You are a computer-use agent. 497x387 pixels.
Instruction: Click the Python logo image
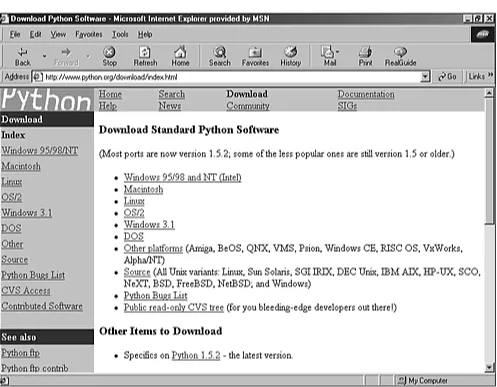click(46, 99)
